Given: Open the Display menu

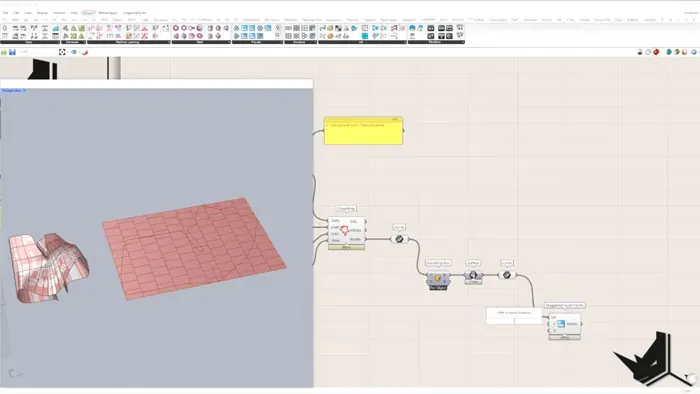Looking at the screenshot, I should (x=42, y=13).
